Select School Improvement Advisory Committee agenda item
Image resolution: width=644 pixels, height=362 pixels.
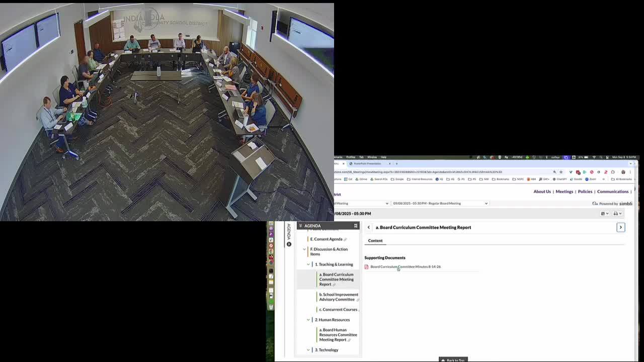338,297
